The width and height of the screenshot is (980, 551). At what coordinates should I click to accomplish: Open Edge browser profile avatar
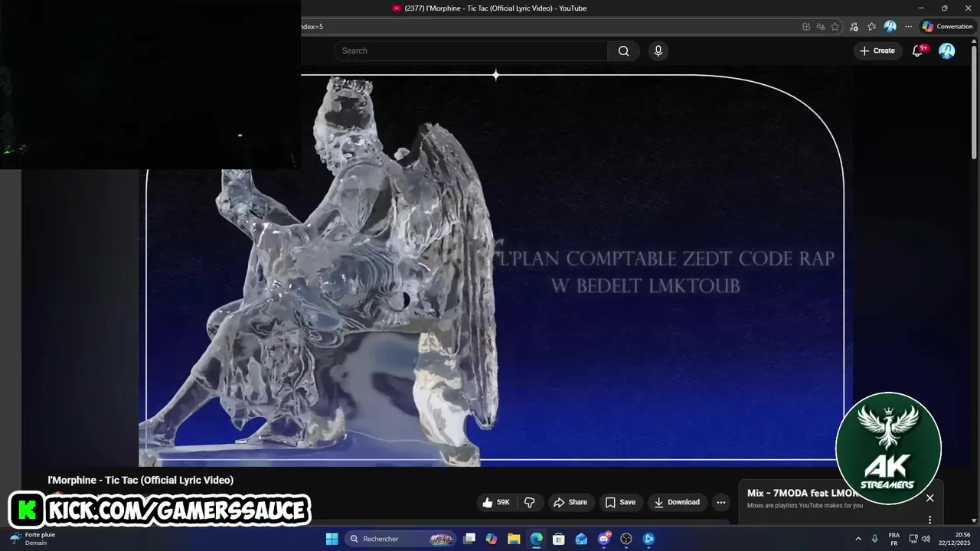pos(890,27)
